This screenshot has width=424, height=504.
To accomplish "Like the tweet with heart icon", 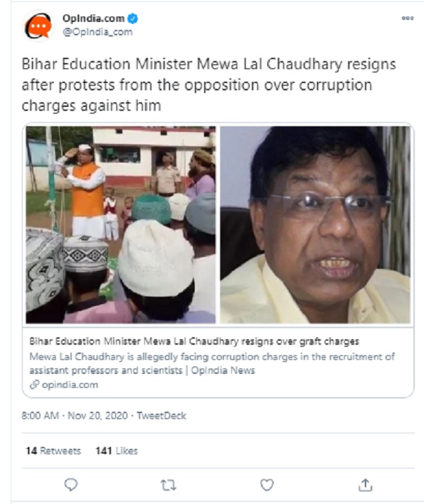I will (x=266, y=485).
